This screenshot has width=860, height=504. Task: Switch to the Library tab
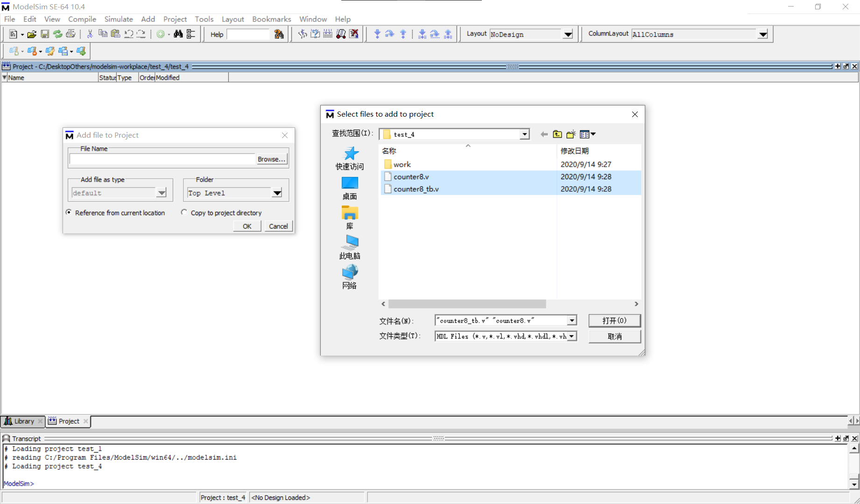[23, 421]
